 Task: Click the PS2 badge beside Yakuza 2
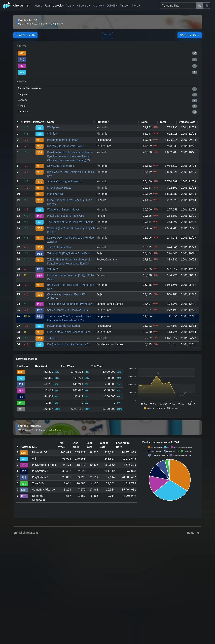tap(40, 269)
